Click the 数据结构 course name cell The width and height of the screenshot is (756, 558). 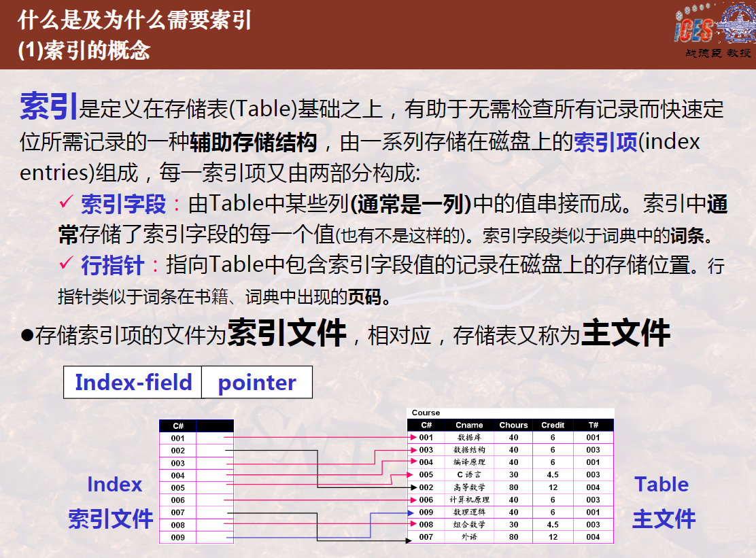tap(469, 449)
